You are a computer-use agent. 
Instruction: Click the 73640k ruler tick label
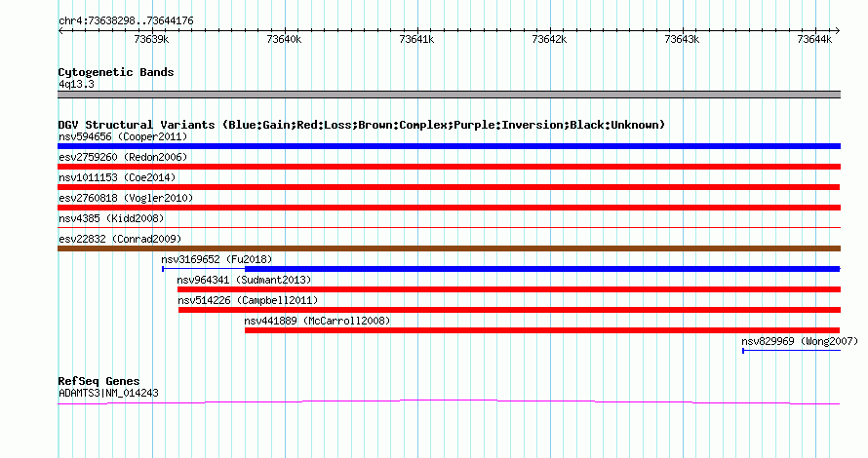point(284,39)
